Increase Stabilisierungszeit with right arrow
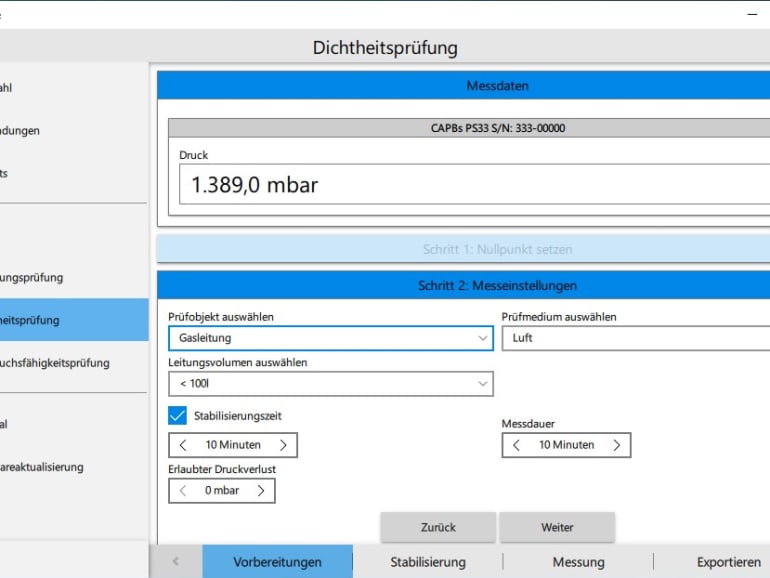770x578 pixels. [x=283, y=445]
